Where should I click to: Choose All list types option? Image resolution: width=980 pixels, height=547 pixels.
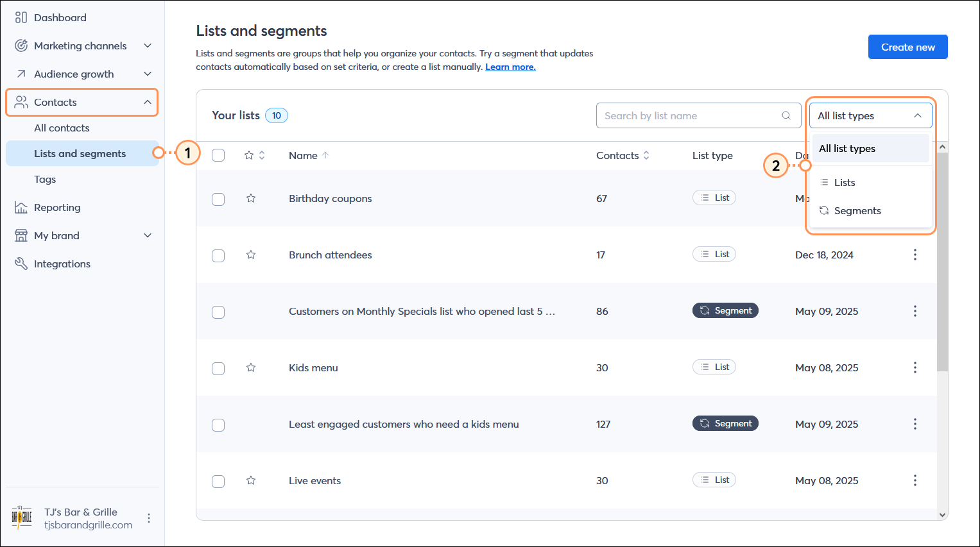tap(870, 148)
